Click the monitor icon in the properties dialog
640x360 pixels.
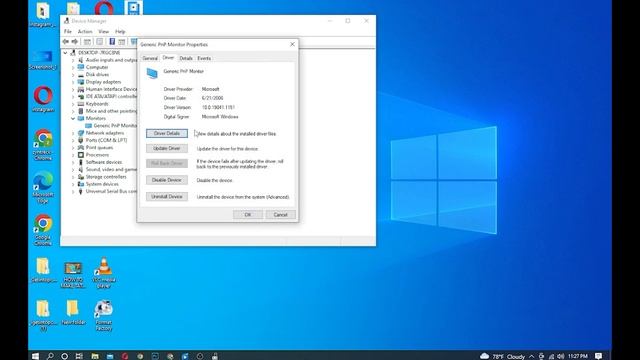coord(152,73)
